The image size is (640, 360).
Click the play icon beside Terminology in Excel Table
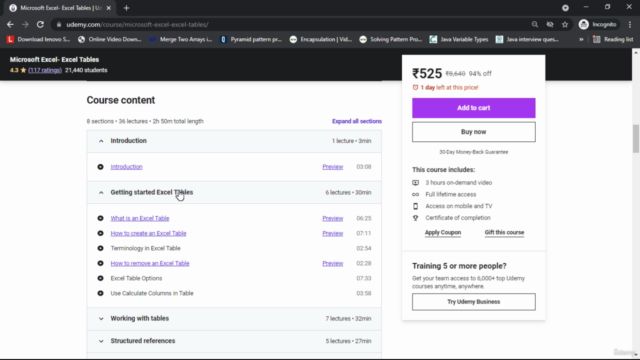point(100,248)
